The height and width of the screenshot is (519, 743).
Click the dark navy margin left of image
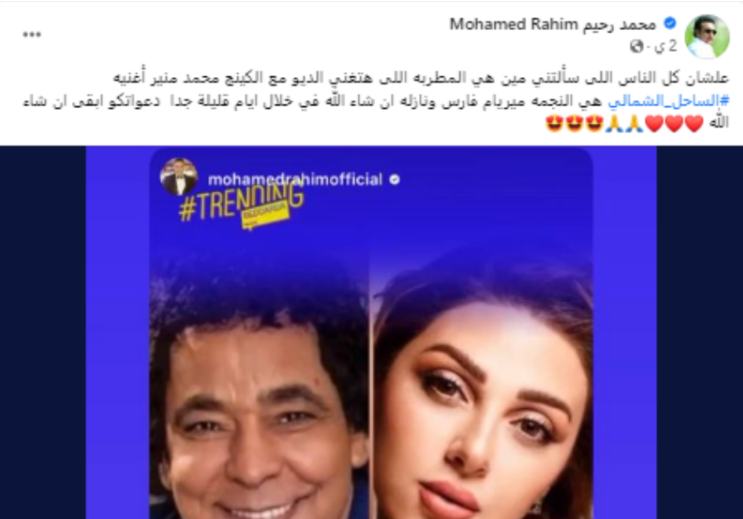43,332
